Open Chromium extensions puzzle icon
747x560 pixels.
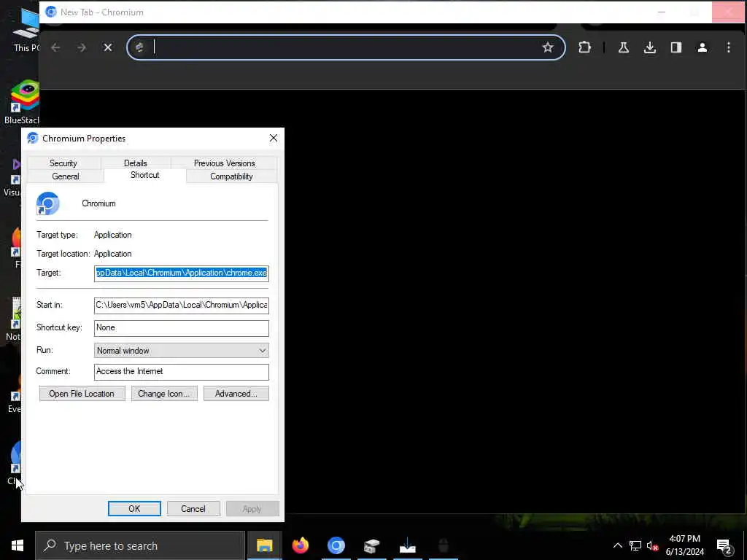(584, 47)
